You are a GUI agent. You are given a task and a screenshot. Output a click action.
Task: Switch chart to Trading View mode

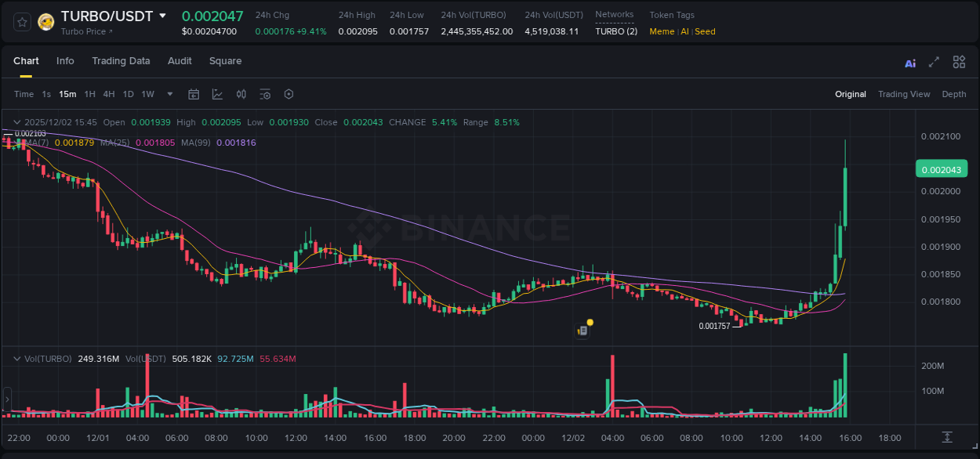tap(904, 94)
